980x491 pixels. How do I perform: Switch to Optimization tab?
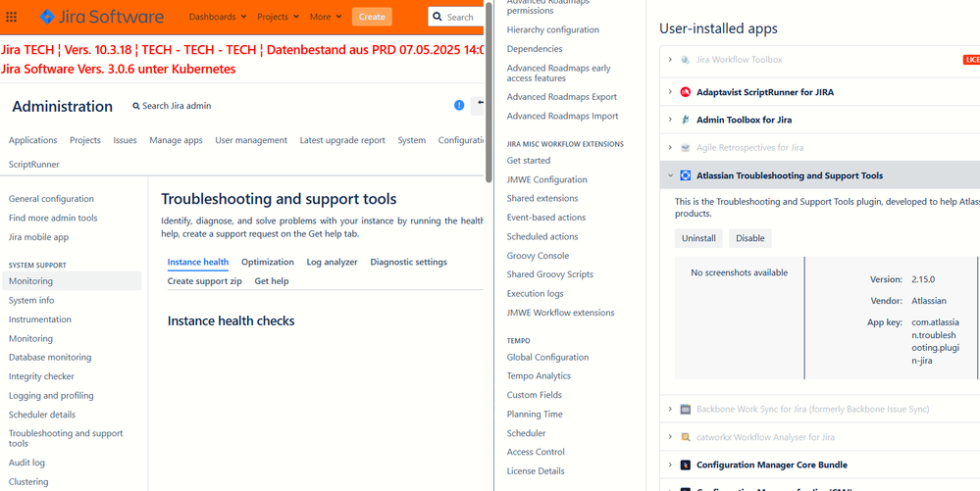[x=268, y=262]
